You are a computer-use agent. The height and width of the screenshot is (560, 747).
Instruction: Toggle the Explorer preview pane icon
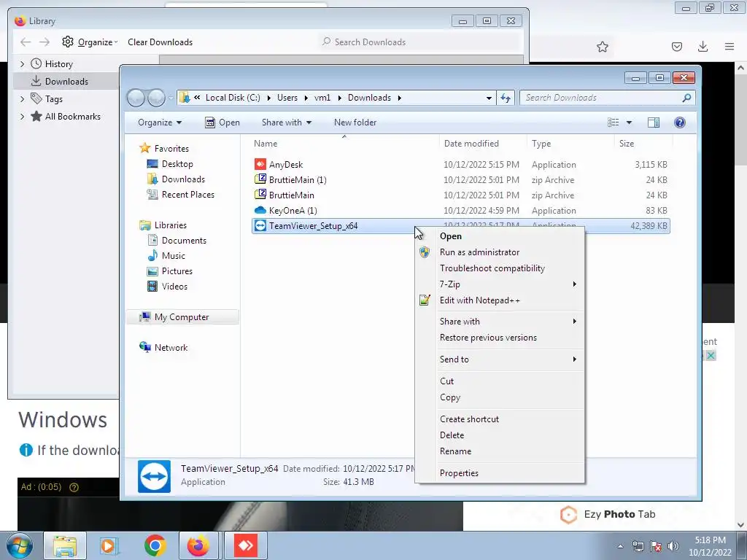point(654,122)
